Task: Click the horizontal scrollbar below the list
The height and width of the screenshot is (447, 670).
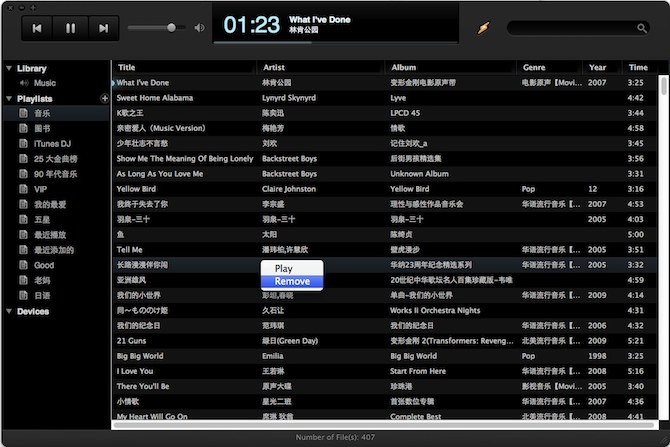Action: [x=383, y=425]
